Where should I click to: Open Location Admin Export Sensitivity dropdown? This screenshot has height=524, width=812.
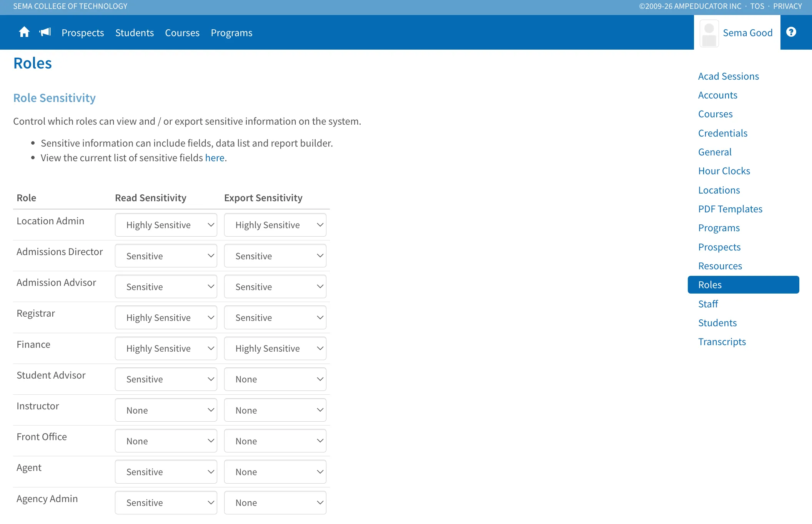(275, 225)
